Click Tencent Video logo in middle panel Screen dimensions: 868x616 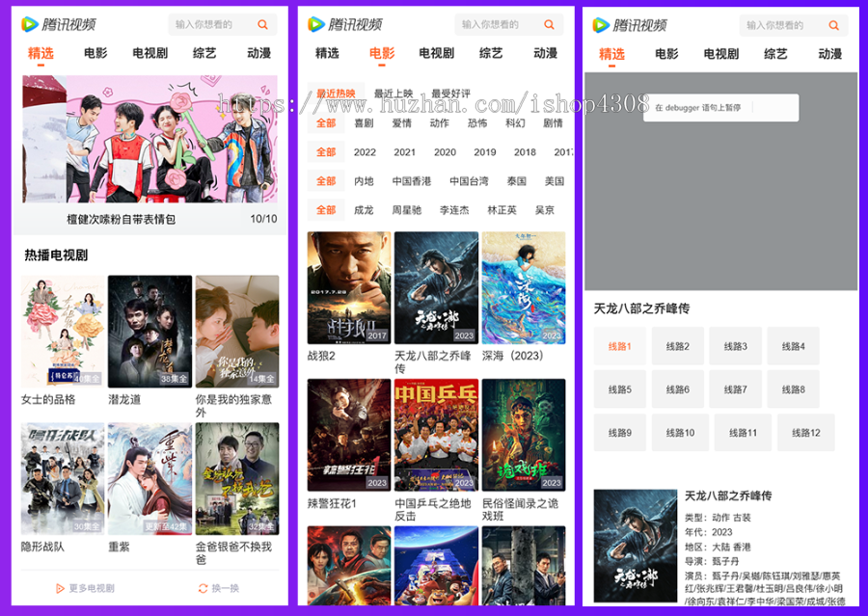coord(345,24)
